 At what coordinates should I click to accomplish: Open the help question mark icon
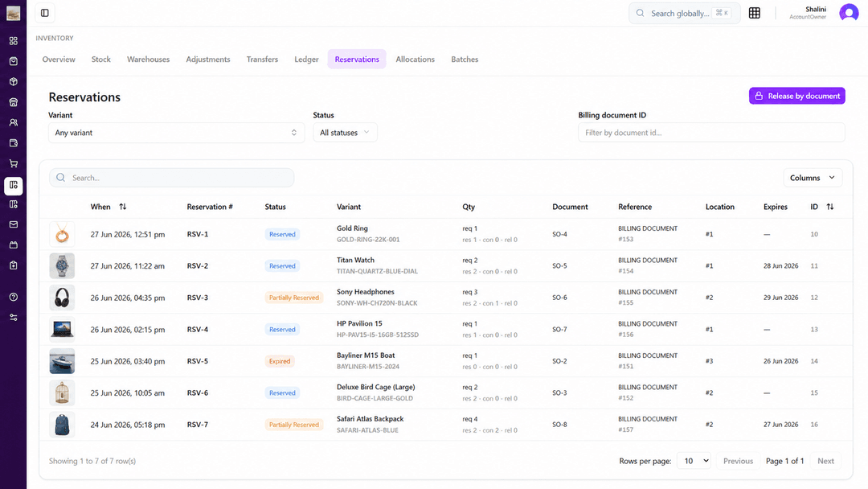[x=14, y=297]
